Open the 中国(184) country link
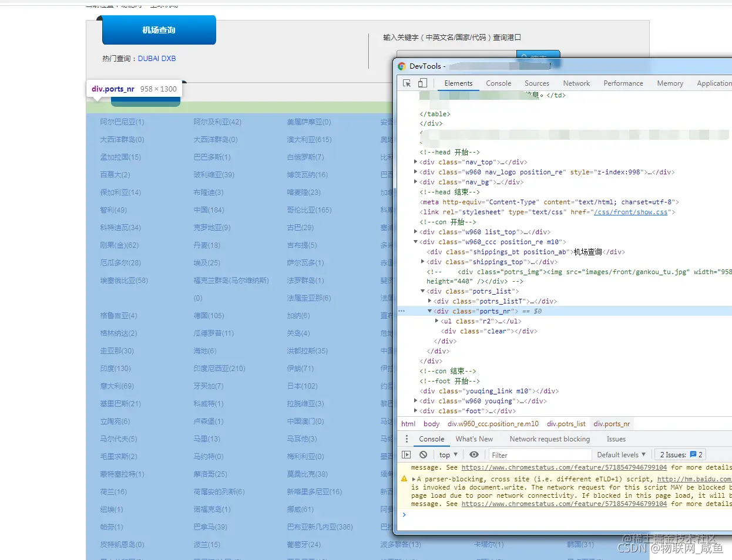This screenshot has width=732, height=560. click(x=209, y=210)
